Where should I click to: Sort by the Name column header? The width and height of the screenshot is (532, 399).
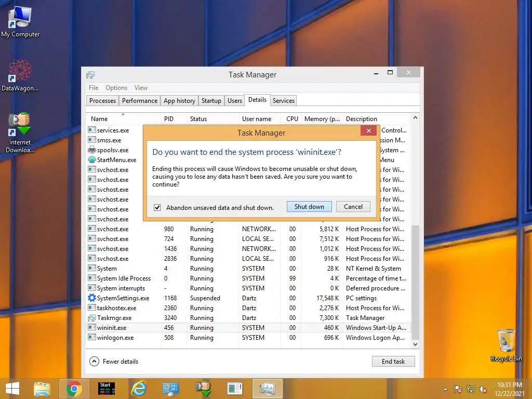(123, 119)
